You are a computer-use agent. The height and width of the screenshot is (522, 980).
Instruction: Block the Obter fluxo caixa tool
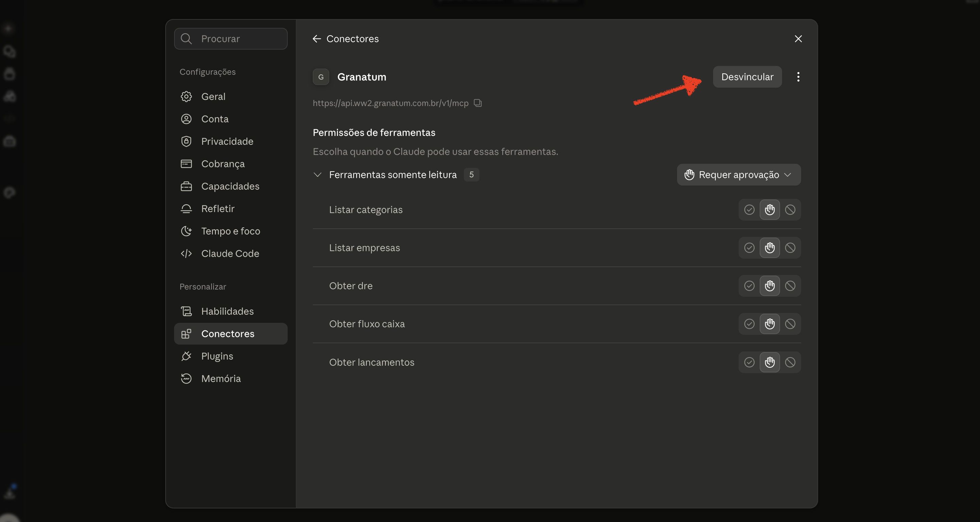(790, 324)
